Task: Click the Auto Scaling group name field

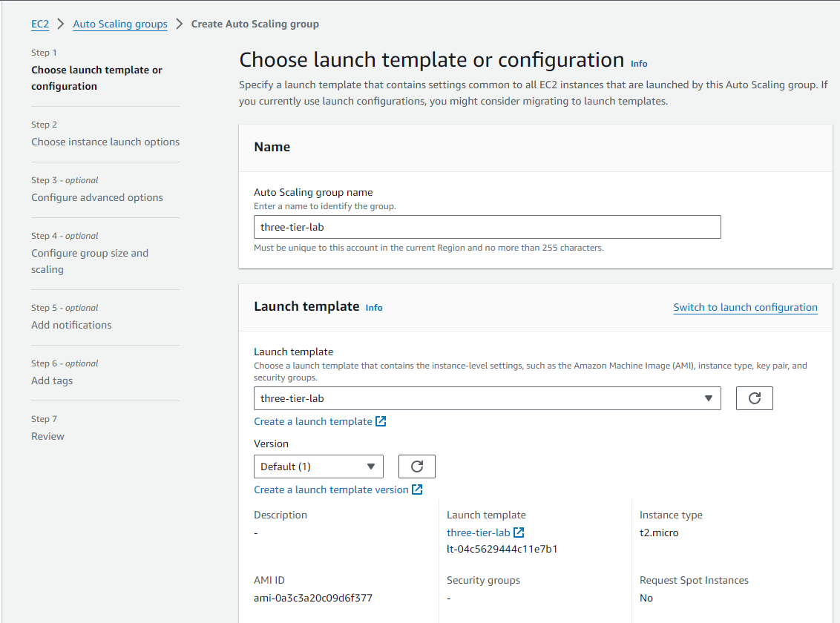Action: 487,227
